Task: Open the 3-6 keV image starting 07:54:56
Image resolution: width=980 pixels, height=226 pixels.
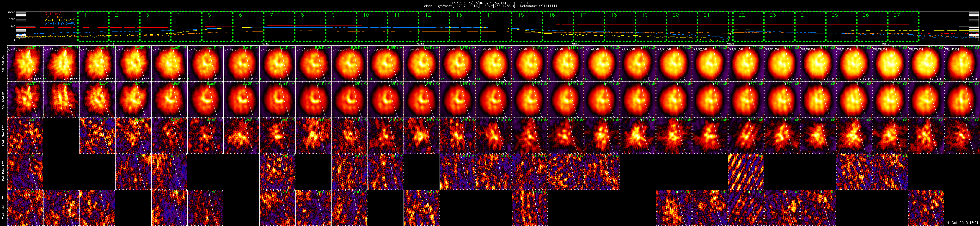Action: [x=422, y=64]
